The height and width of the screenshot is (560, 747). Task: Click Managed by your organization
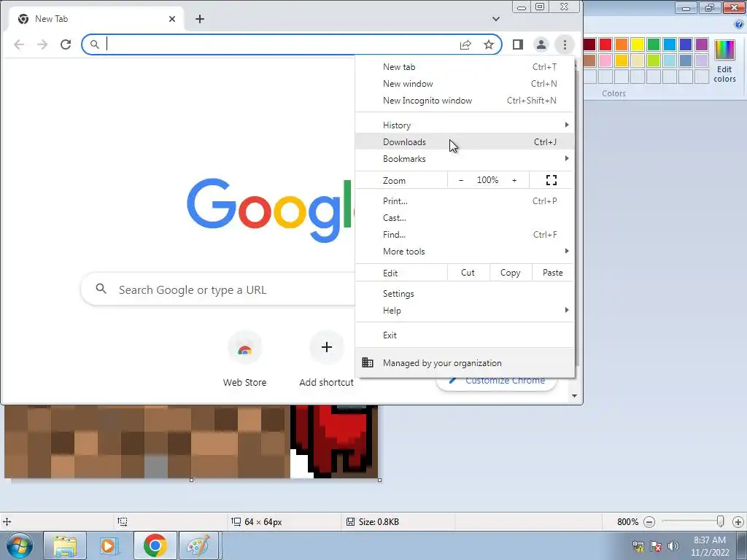465,363
